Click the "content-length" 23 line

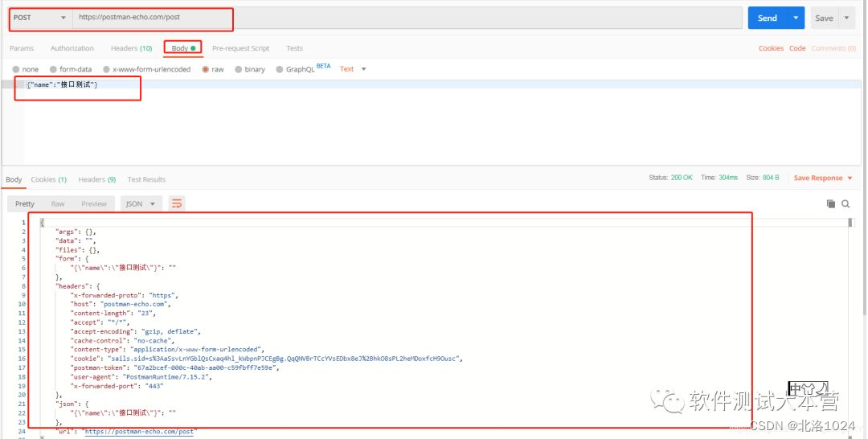coord(113,313)
